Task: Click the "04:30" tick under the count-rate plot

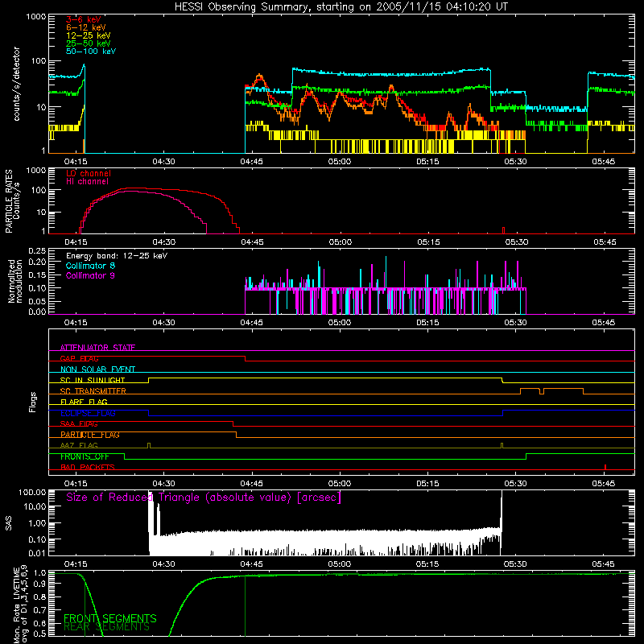Action: [x=163, y=162]
